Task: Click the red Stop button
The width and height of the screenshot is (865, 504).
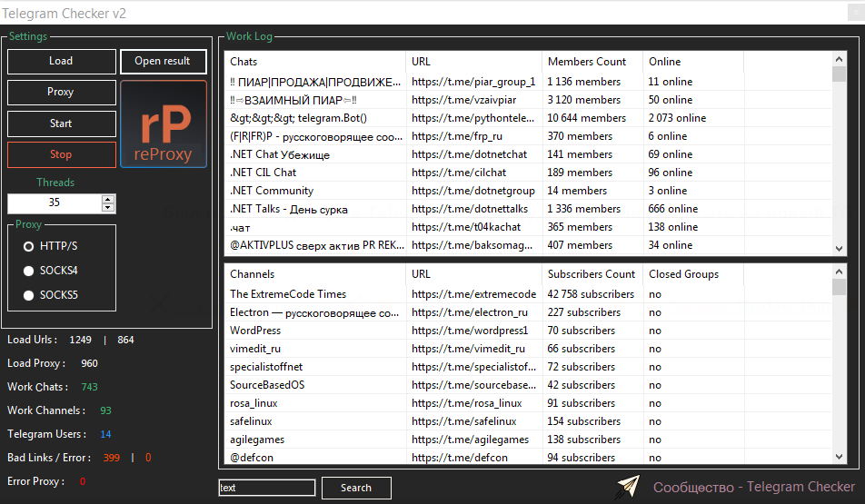Action: coord(61,154)
